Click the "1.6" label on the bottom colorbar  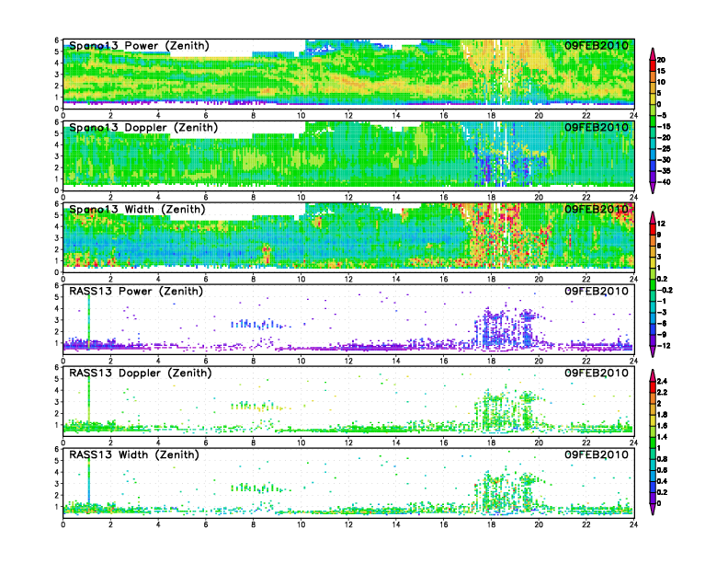click(x=663, y=426)
